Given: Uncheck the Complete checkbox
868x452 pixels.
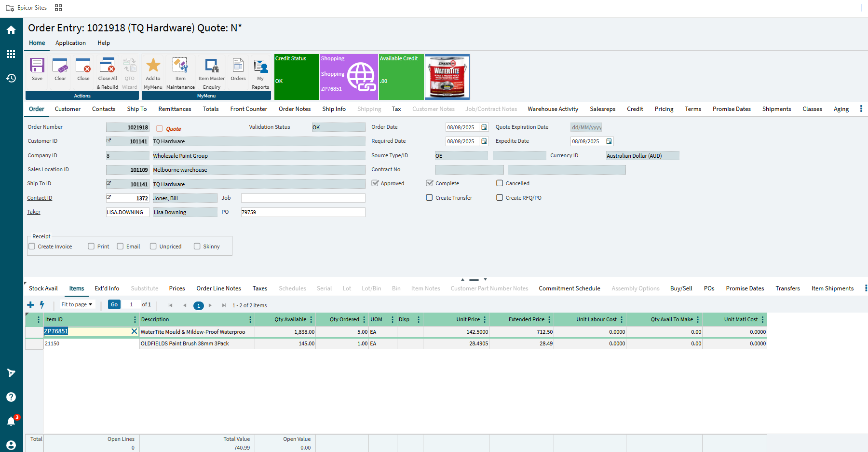Looking at the screenshot, I should (x=430, y=183).
